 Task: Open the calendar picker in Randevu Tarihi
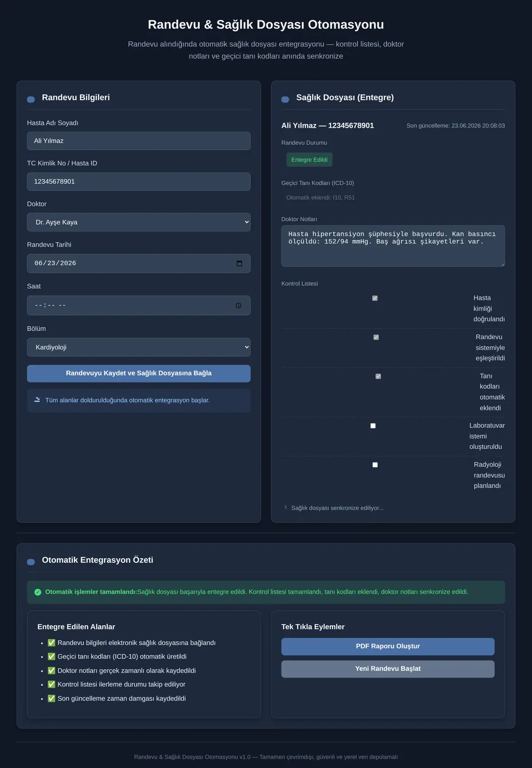point(239,263)
